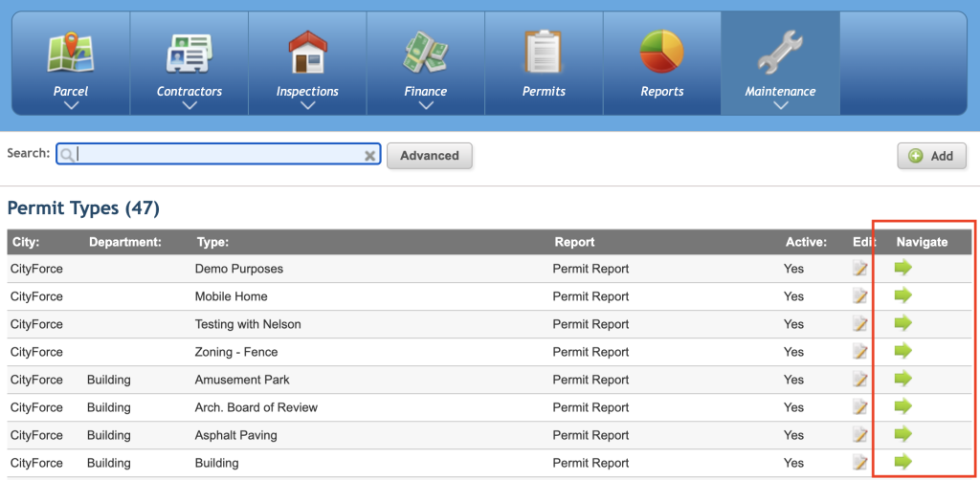Select the Parcel menu label
The width and height of the screenshot is (980, 480).
pyautogui.click(x=71, y=91)
